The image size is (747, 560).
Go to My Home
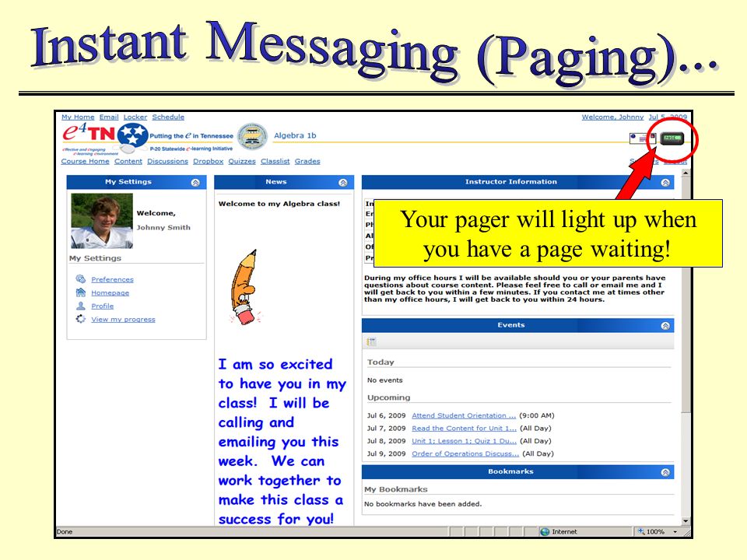[78, 117]
